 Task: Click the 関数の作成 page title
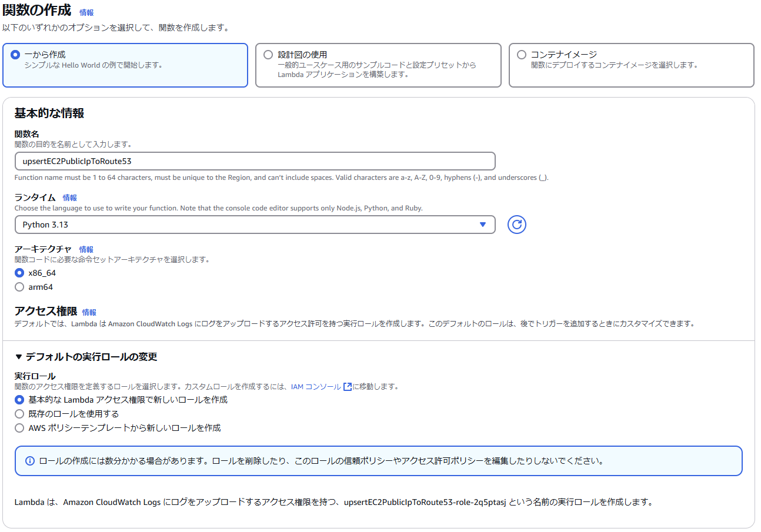(x=37, y=11)
